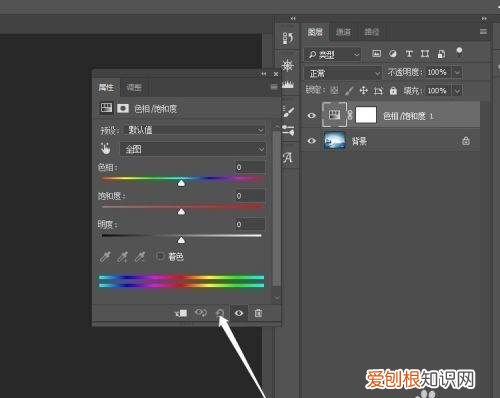Open the 全图 channel dropdown

click(193, 149)
